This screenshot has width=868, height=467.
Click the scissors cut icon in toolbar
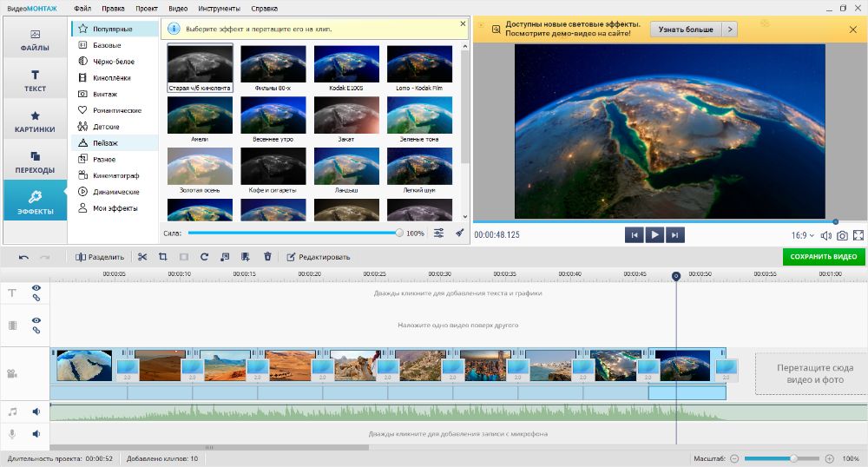click(142, 257)
